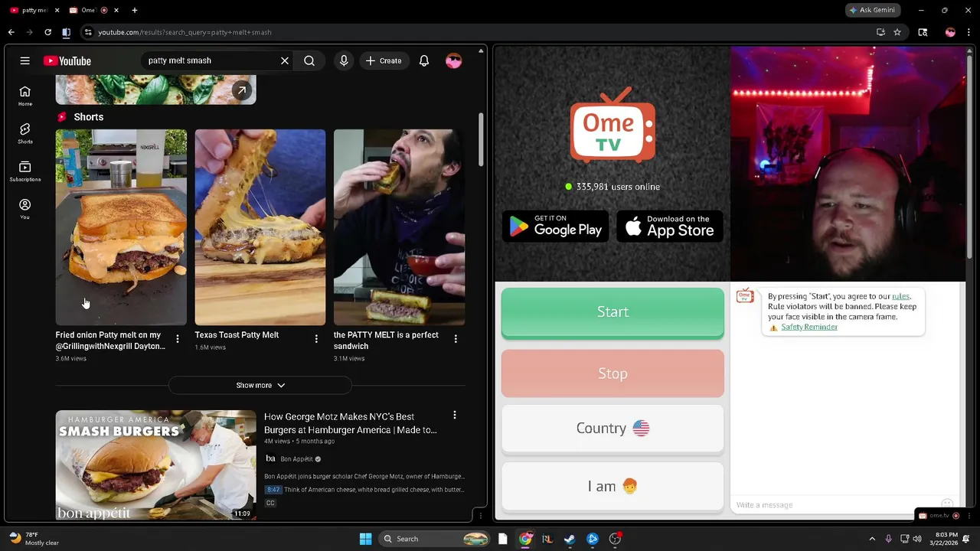Clear the YouTube search box text

point(285,60)
